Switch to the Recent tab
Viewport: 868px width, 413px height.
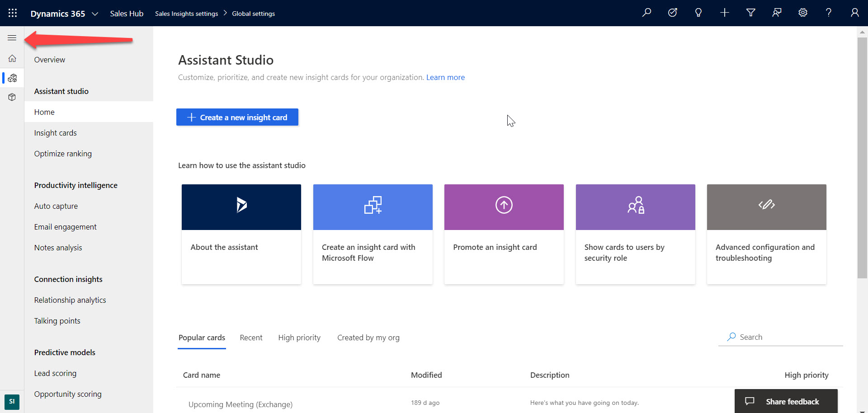click(251, 338)
